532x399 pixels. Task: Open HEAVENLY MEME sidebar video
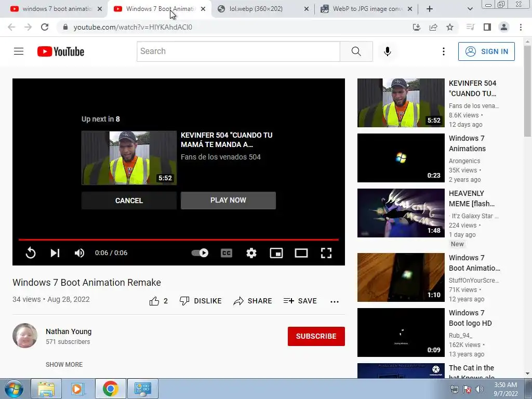pyautogui.click(x=401, y=212)
